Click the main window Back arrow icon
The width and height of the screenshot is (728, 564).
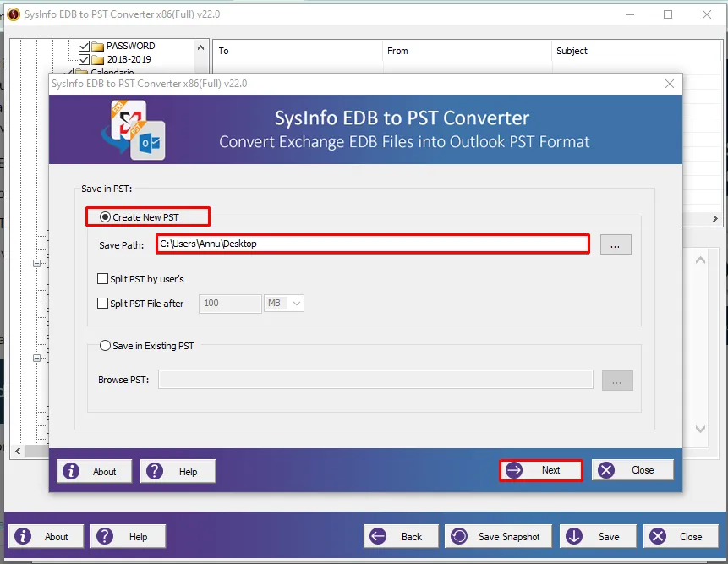pyautogui.click(x=378, y=536)
